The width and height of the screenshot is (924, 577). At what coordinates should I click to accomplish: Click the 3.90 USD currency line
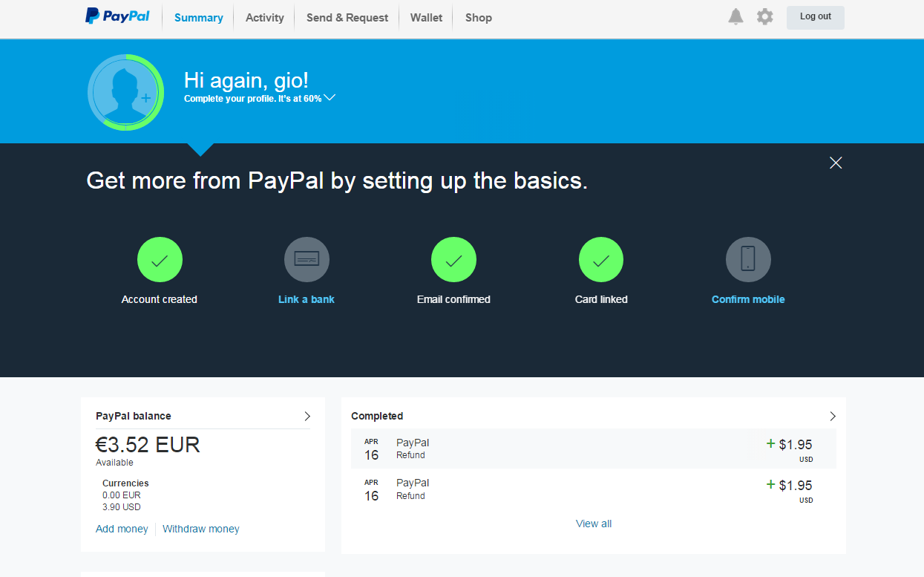[122, 507]
